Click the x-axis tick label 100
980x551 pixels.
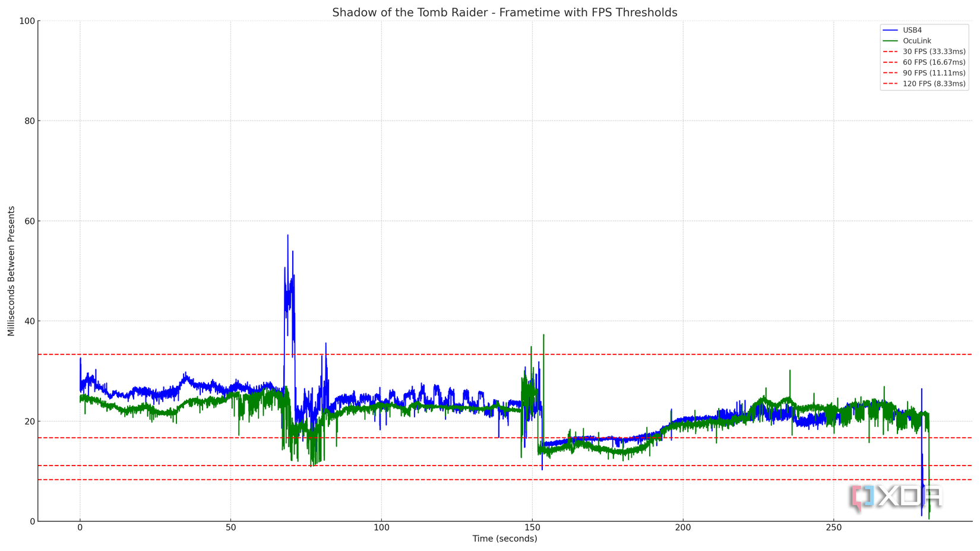(381, 527)
